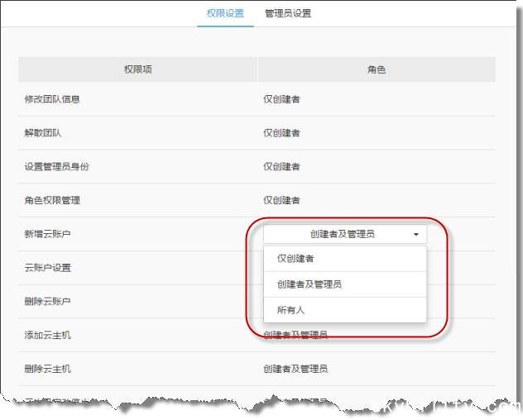Click 仅创建者 role beside 解散团队

pyautogui.click(x=281, y=133)
